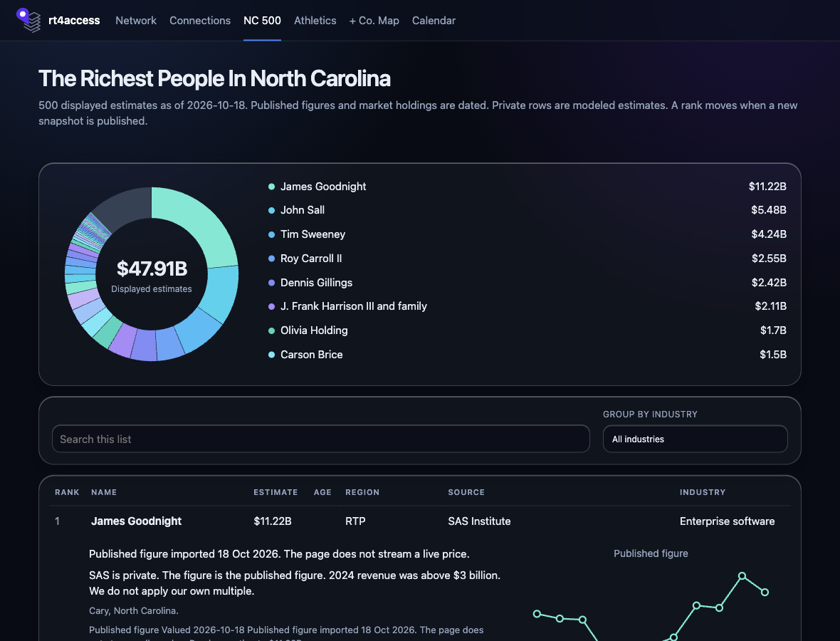Click the $11.22B legend value
This screenshot has width=840, height=641.
pos(767,187)
